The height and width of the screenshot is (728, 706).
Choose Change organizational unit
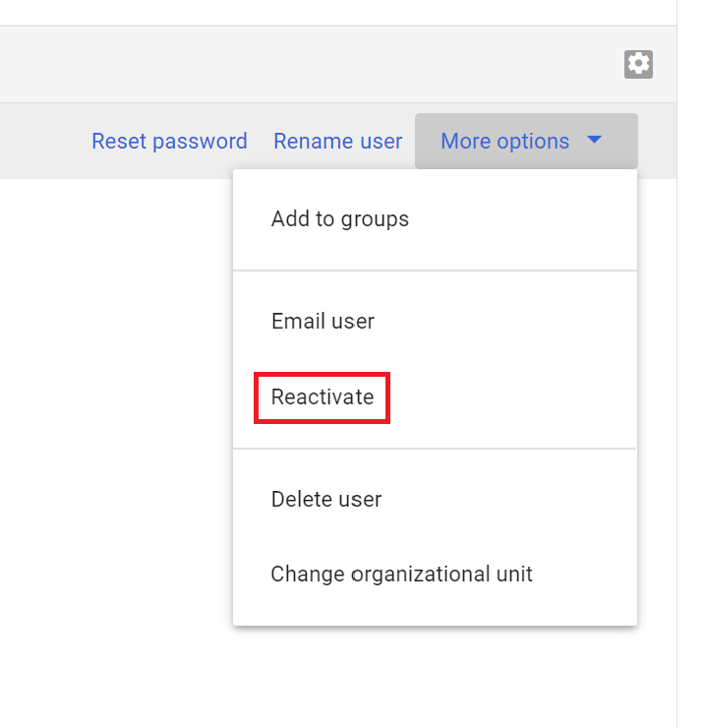[x=435, y=575]
